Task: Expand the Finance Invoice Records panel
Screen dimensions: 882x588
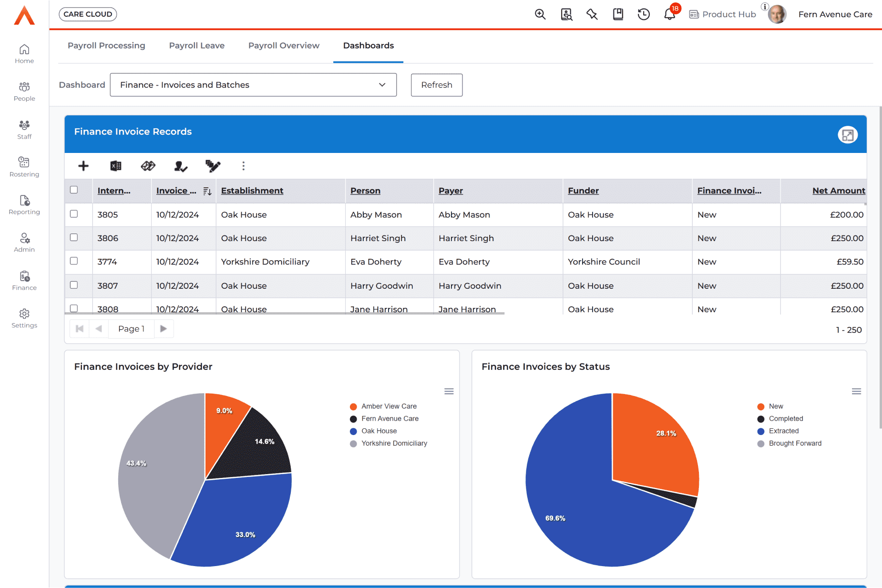Action: point(847,135)
